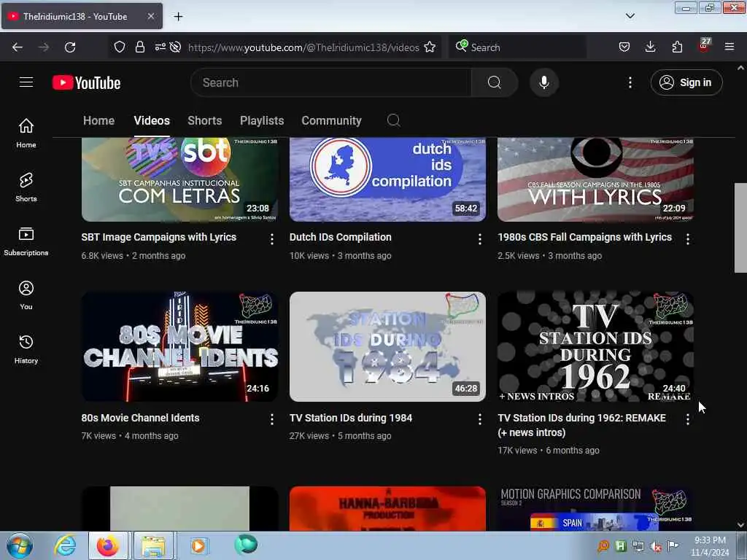Open History in the sidebar
The height and width of the screenshot is (560, 747).
(26, 349)
